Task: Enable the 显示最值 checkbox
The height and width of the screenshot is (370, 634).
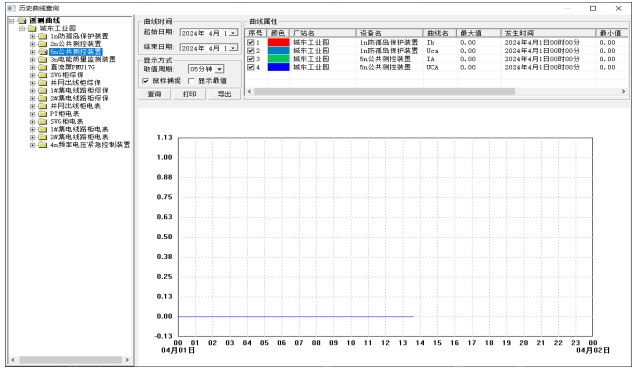Action: pyautogui.click(x=191, y=81)
